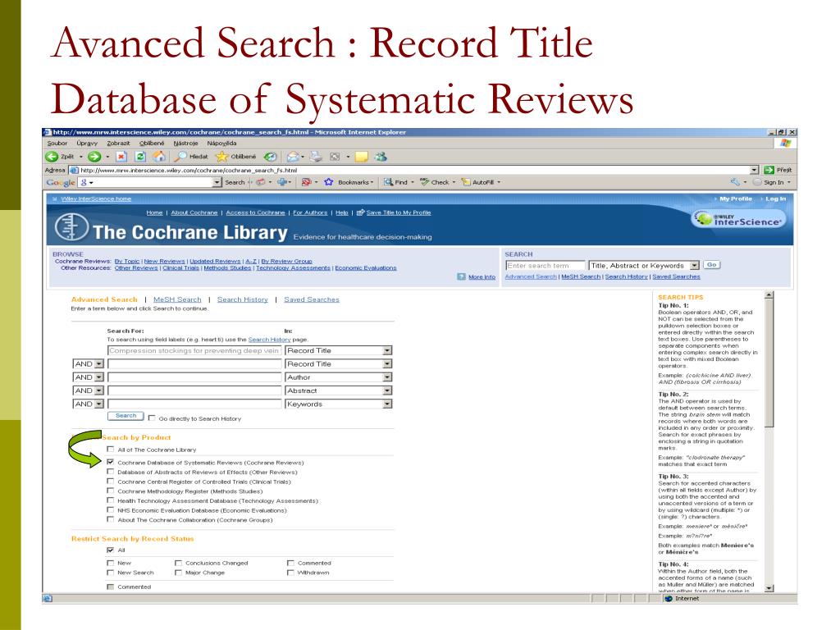Click the Log In link
This screenshot has height=630, width=840.
(x=776, y=199)
